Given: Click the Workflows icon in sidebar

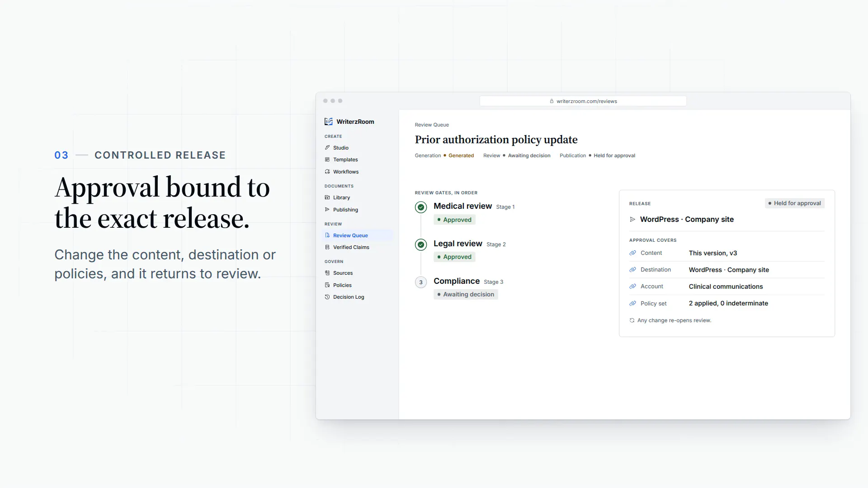Looking at the screenshot, I should [x=327, y=172].
